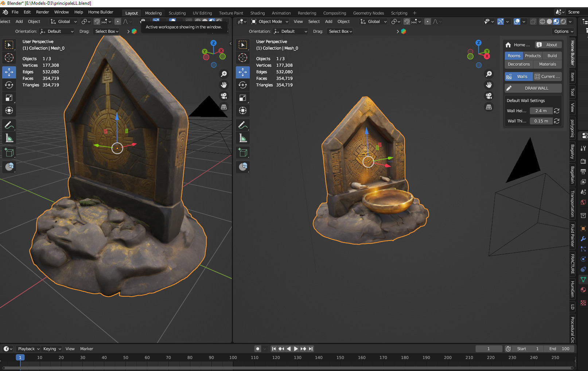The width and height of the screenshot is (588, 371).
Task: Switch orthographic grid view in left viewport
Action: click(224, 107)
